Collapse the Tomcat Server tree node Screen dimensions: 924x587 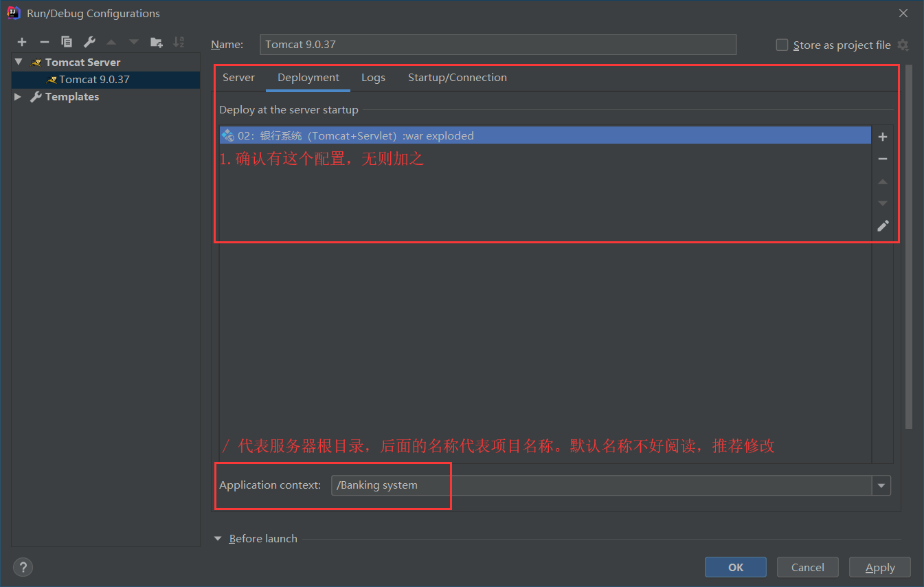(x=19, y=62)
